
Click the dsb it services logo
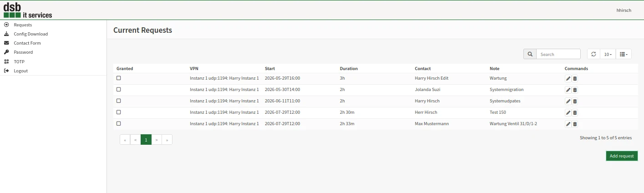click(x=28, y=10)
